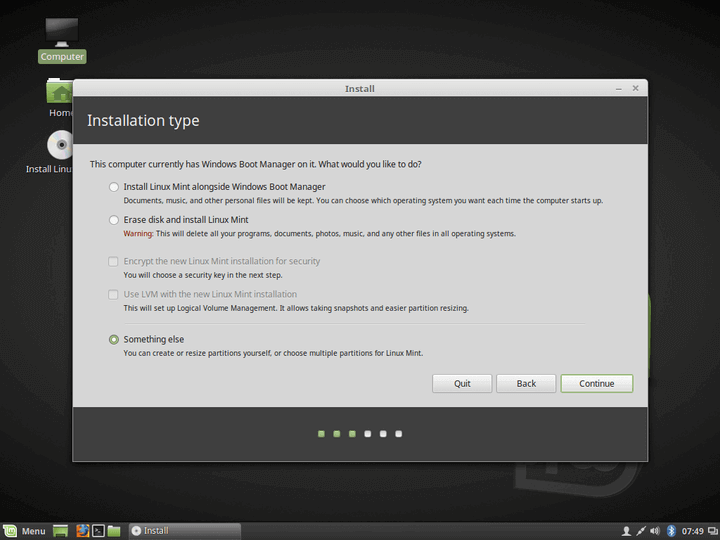This screenshot has width=720, height=540.
Task: Click the Installation type heading
Action: pyautogui.click(x=143, y=120)
